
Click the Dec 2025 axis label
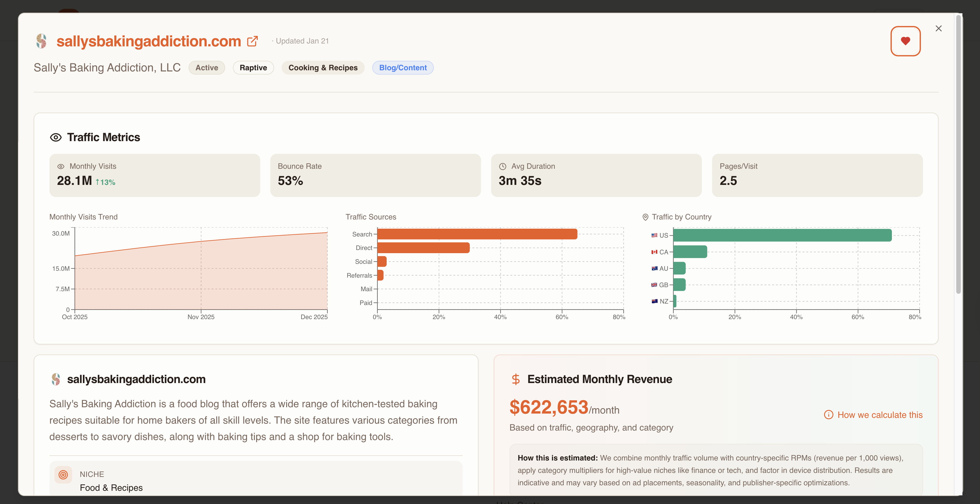[314, 317]
